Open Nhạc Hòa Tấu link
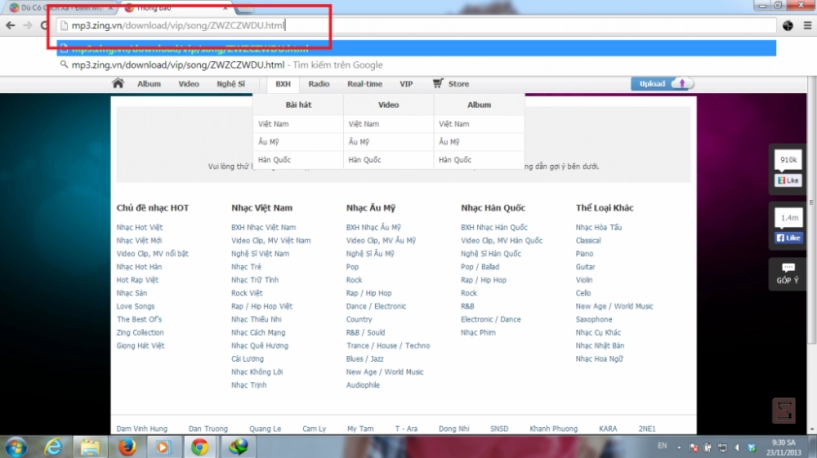The width and height of the screenshot is (817, 458). coord(599,227)
